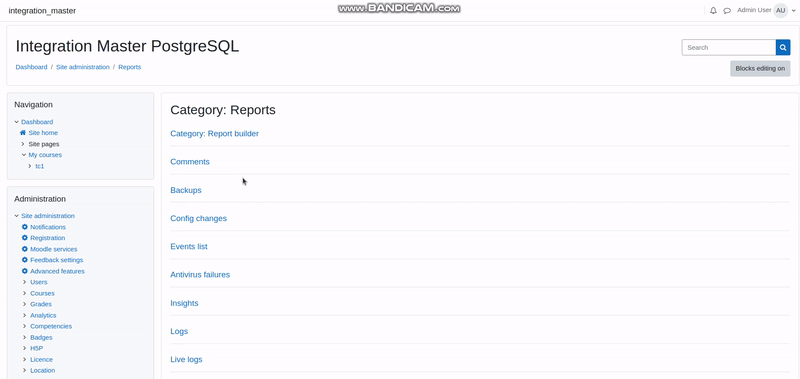This screenshot has height=379, width=800.
Task: Expand the tc1 course node
Action: click(x=30, y=166)
